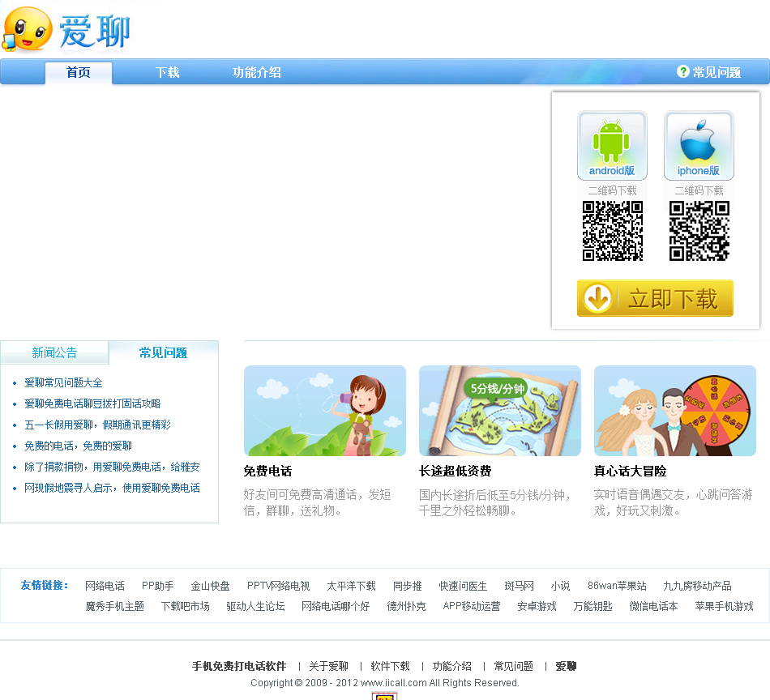
Task: Open the 小说 friend link
Action: [560, 586]
